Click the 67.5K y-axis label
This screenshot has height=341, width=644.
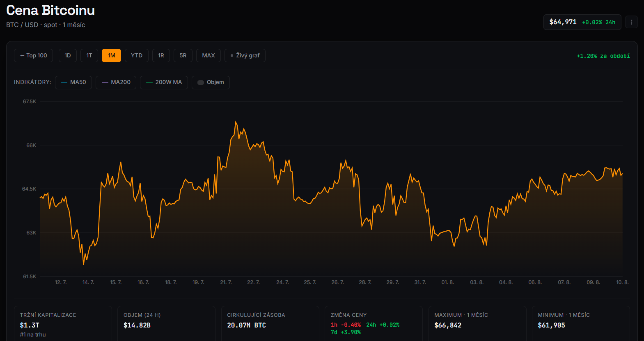click(x=30, y=102)
